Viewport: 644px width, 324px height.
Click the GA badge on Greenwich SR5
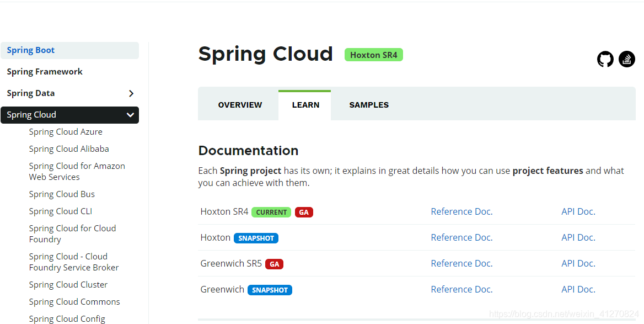(x=275, y=264)
